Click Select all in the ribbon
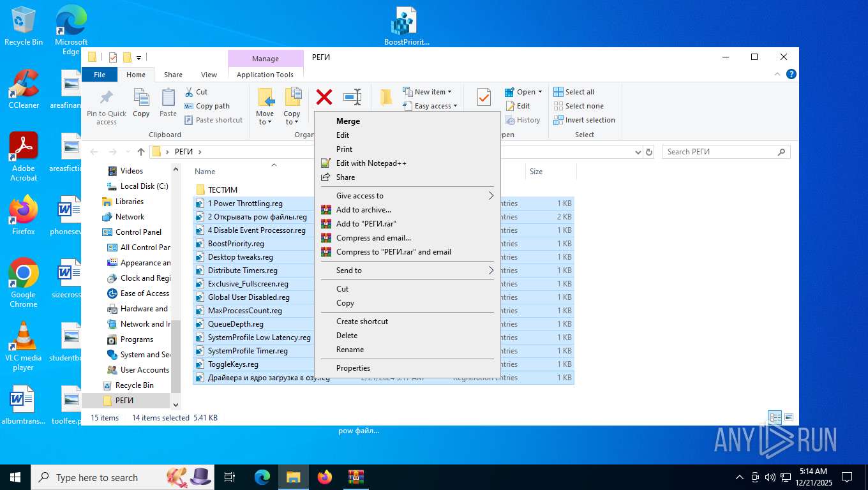This screenshot has height=490, width=868. 574,92
